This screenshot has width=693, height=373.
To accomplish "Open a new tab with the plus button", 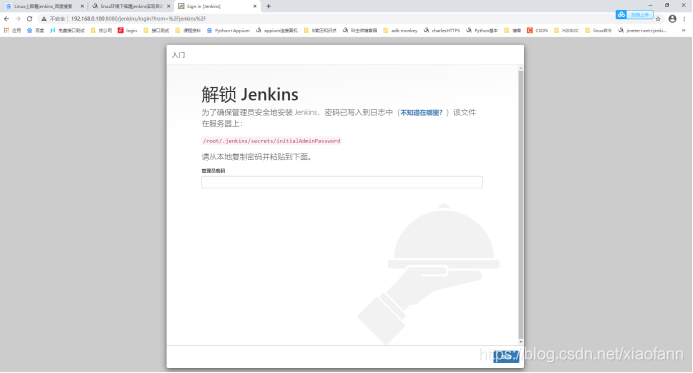I will [268, 6].
